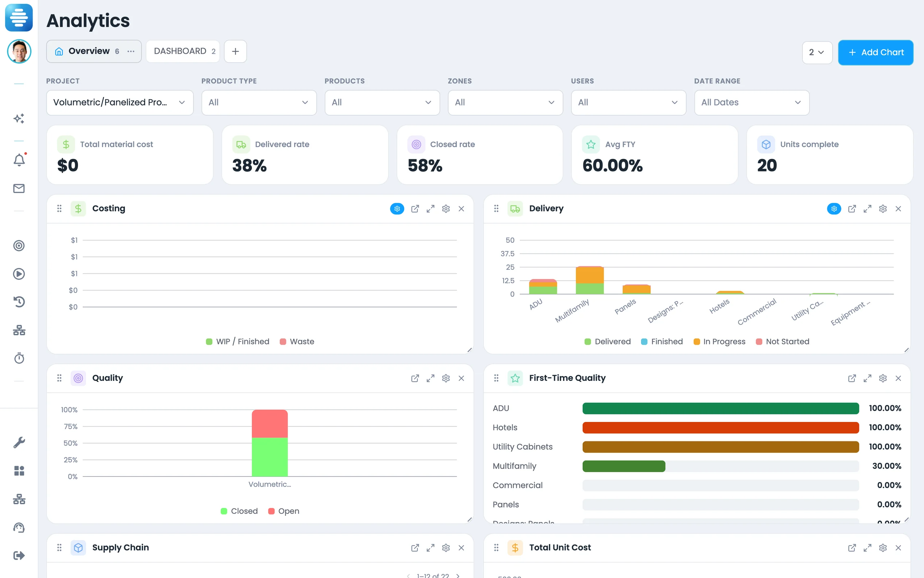Click the play circle sidebar icon
Screen dimensions: 924x578
click(x=19, y=274)
